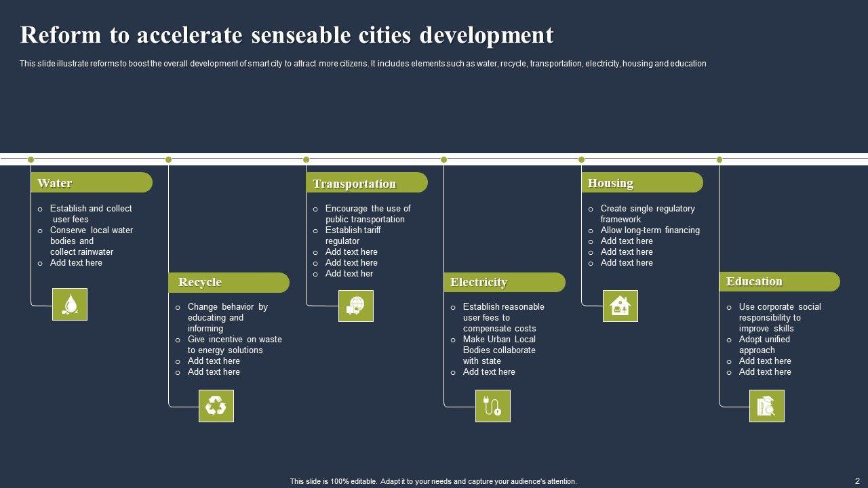Click the housing home icon
This screenshot has width=868, height=488.
click(620, 306)
